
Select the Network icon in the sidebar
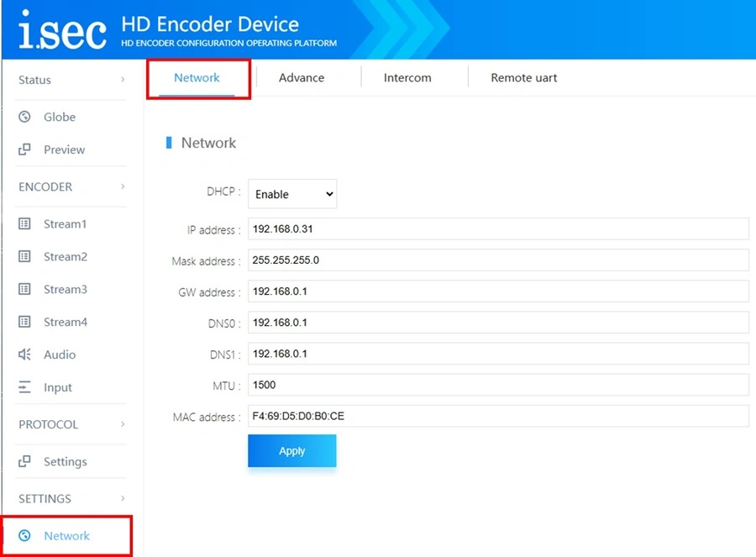[x=24, y=536]
